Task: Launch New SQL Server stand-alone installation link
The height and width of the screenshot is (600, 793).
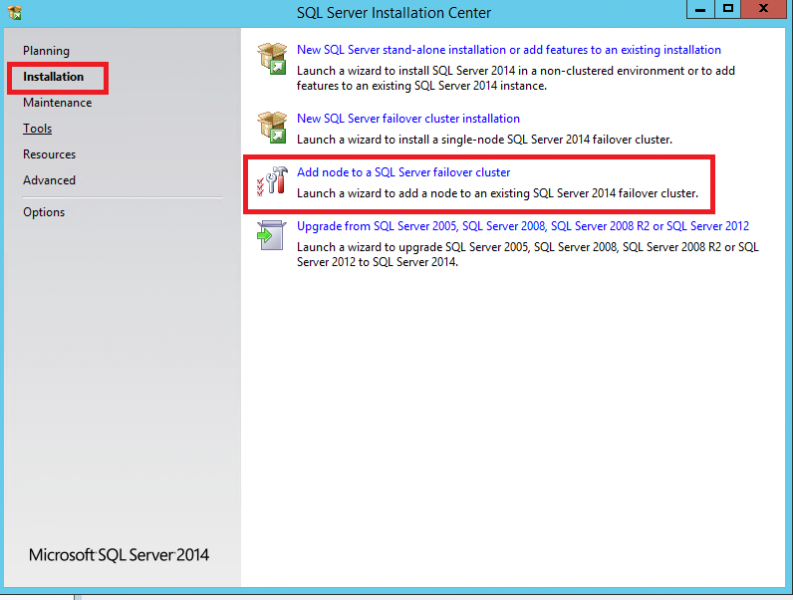Action: (x=508, y=50)
